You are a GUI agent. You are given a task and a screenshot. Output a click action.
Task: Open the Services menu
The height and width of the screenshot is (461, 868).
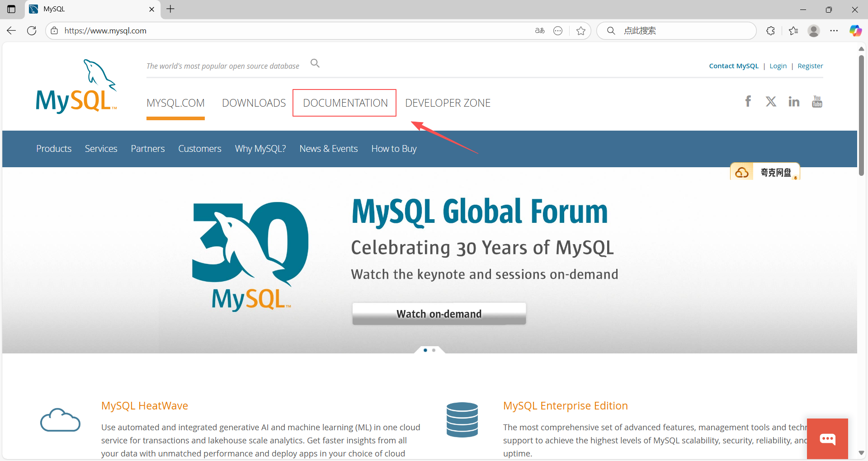click(x=101, y=149)
